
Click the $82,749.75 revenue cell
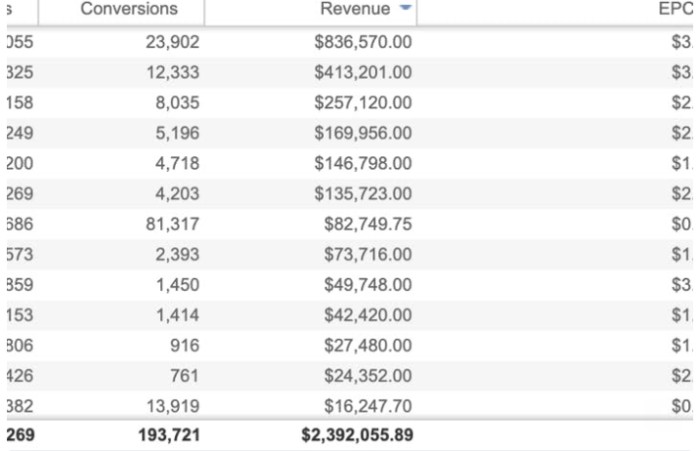click(x=368, y=224)
